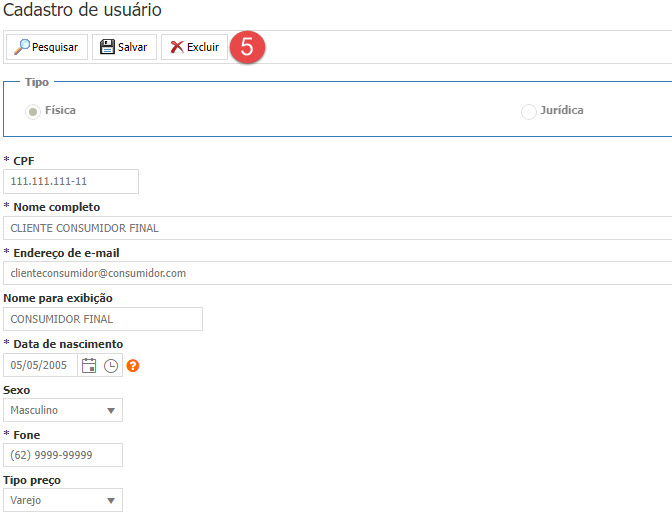
Task: Open the Tipo preço dropdown showing Varejo
Action: pos(64,500)
